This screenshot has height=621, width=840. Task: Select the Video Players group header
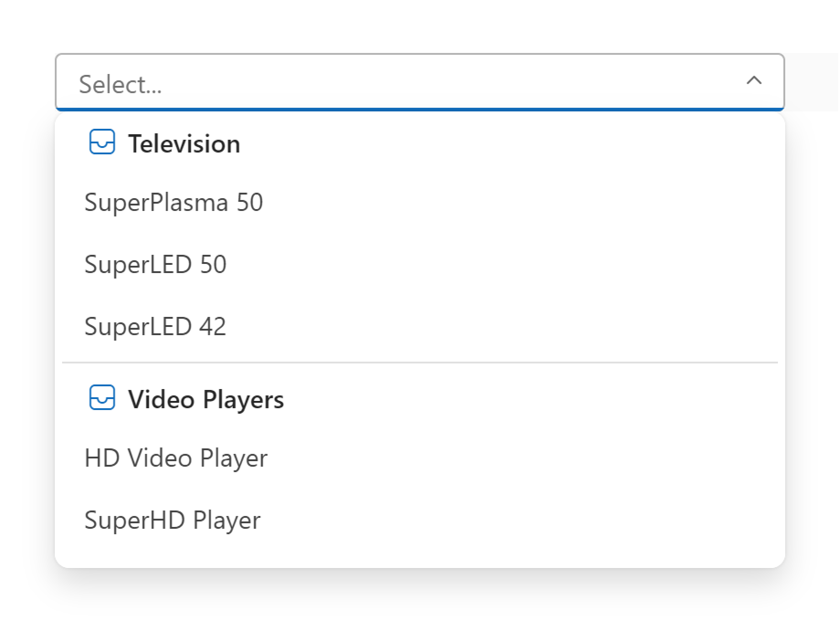205,399
